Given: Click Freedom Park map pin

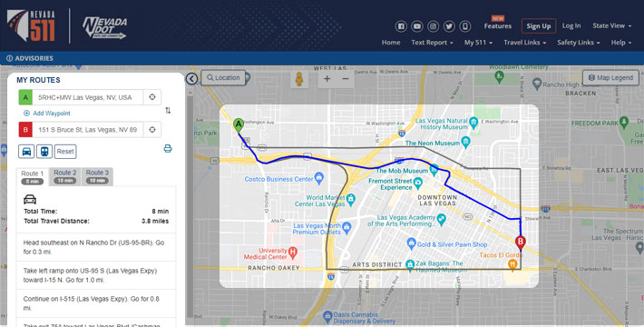Looking at the screenshot, I should pos(624,122).
